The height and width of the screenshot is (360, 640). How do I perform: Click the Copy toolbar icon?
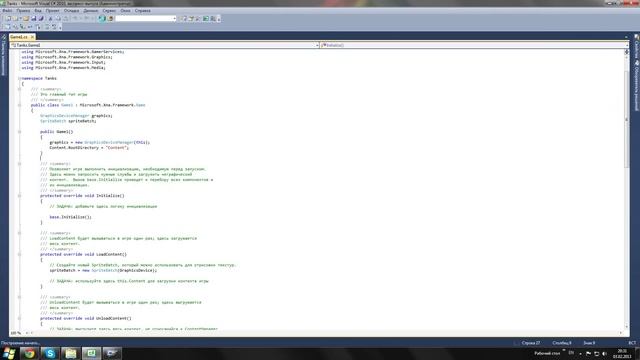tap(58, 18)
